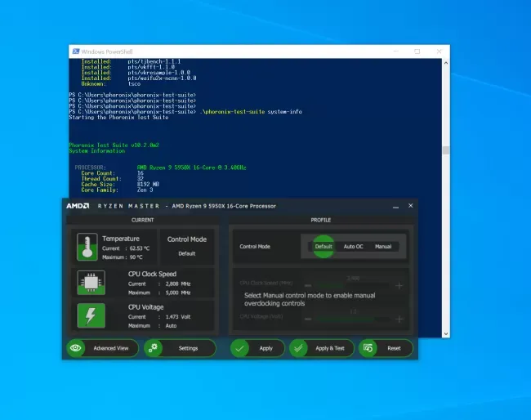Click the lightning bolt CPU Voltage icon

click(91, 315)
